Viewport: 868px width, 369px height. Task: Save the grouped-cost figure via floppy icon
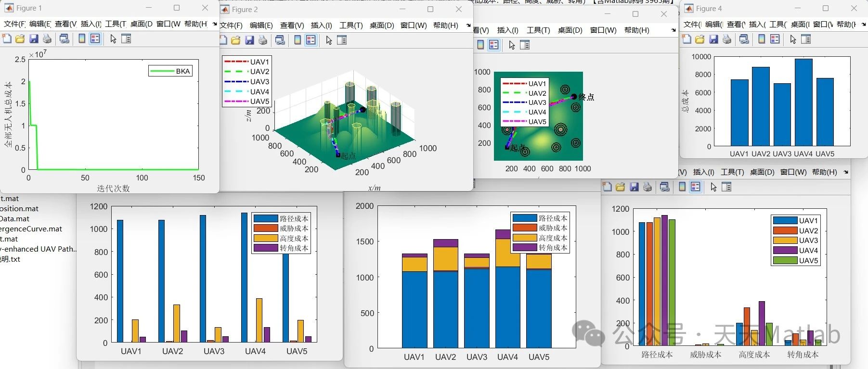tap(634, 187)
